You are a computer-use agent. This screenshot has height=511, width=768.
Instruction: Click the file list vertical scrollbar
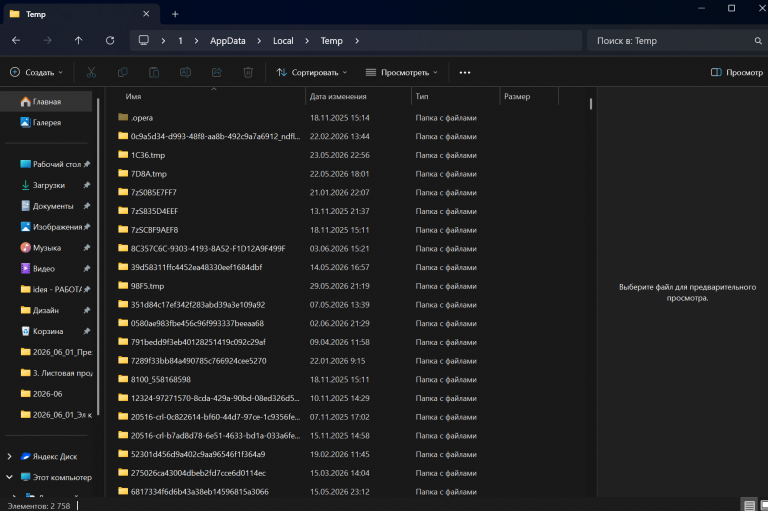click(x=591, y=103)
